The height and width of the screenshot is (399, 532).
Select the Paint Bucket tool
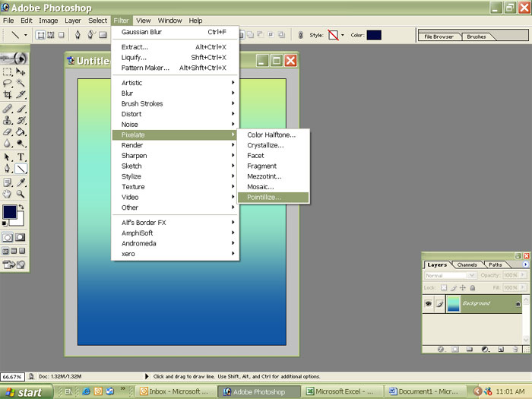pos(21,131)
